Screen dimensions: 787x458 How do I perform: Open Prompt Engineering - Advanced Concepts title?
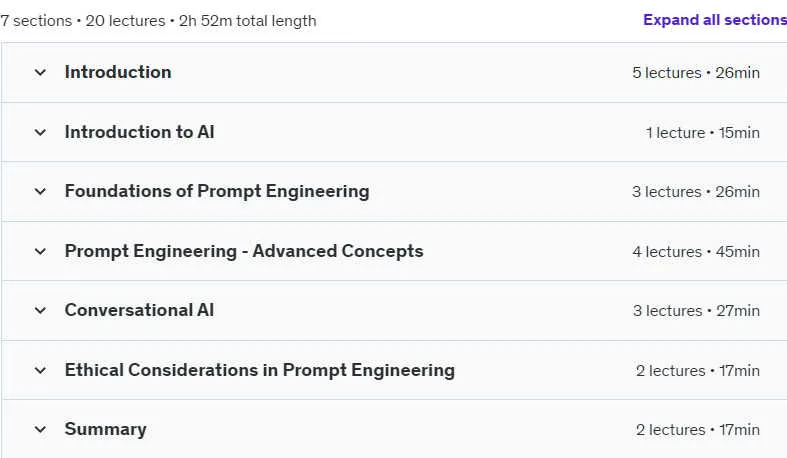(x=244, y=251)
